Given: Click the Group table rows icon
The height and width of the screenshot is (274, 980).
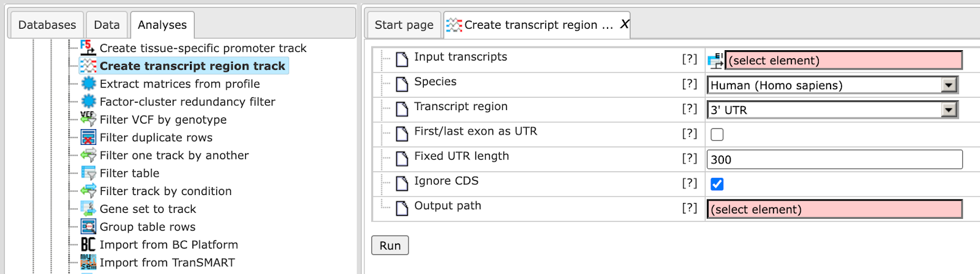Looking at the screenshot, I should coord(88,226).
